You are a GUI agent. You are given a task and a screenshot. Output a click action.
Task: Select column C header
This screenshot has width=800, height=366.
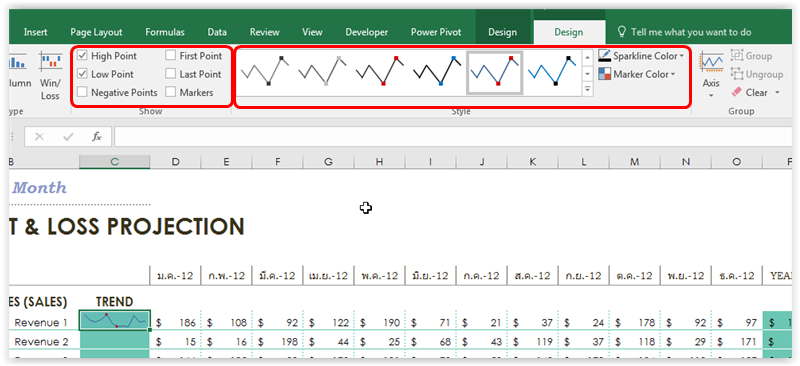(x=115, y=162)
